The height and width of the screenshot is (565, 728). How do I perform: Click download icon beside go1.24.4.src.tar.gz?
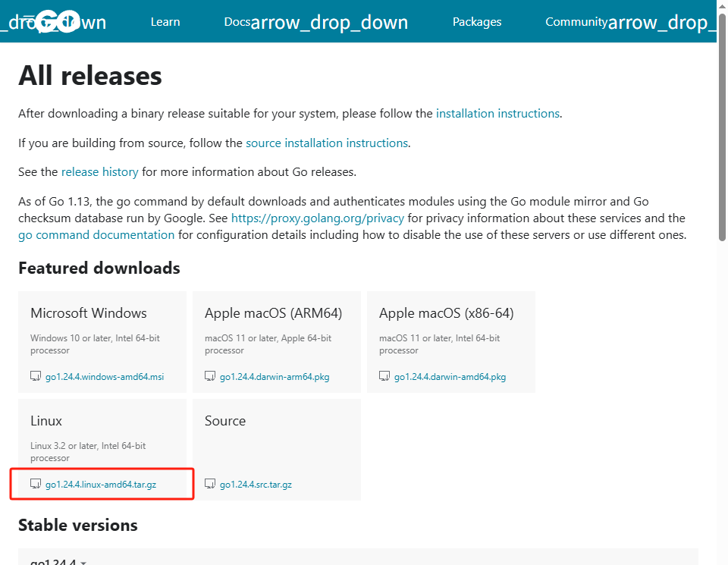coord(210,484)
